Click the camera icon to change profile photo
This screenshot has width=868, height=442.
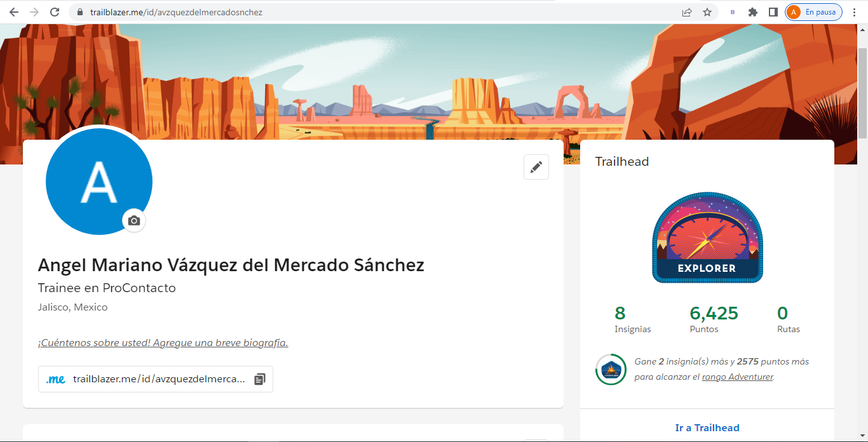[133, 220]
